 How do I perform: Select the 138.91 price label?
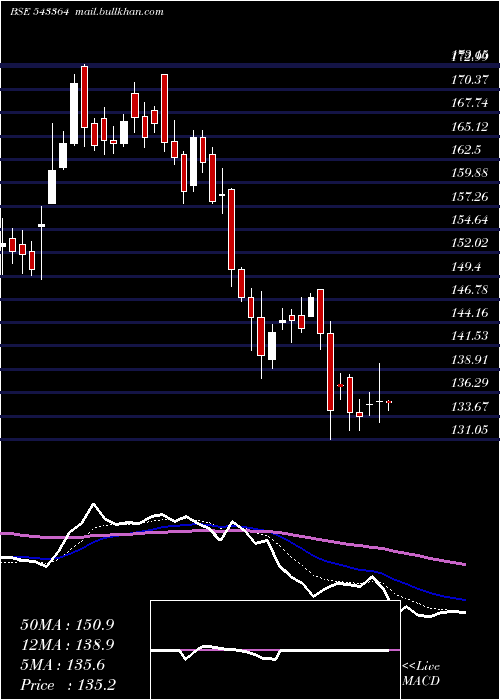(470, 359)
